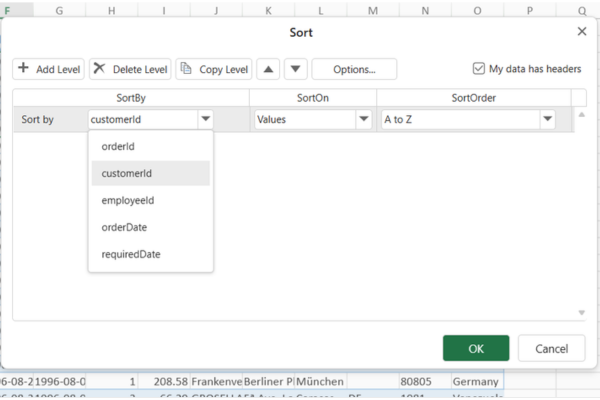Image resolution: width=600 pixels, height=400 pixels.
Task: Move sort level down with arrow
Action: [295, 69]
